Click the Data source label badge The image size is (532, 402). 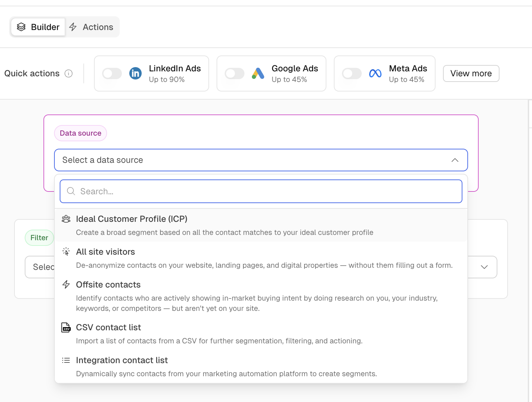point(81,133)
